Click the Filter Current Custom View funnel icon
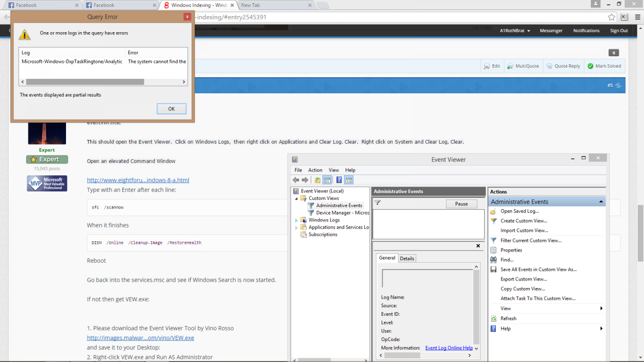This screenshot has width=644, height=362. 494,240
